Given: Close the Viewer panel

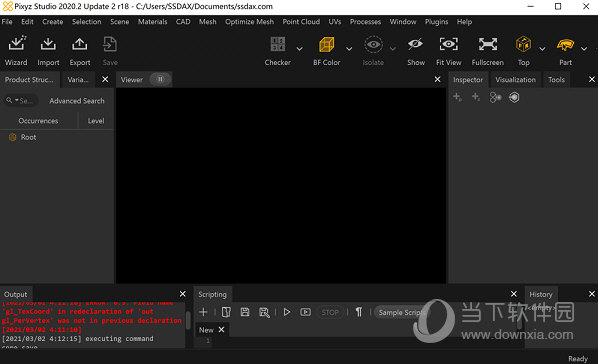Looking at the screenshot, I should point(437,79).
